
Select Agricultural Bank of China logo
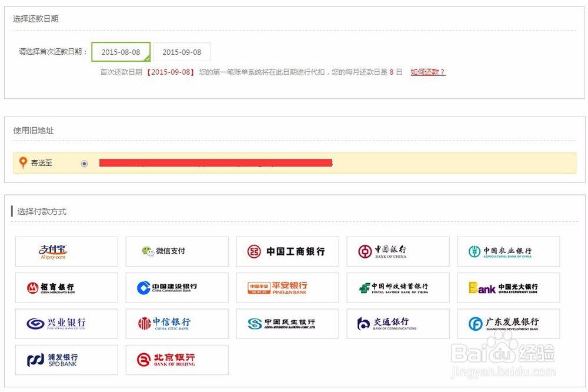pyautogui.click(x=508, y=251)
